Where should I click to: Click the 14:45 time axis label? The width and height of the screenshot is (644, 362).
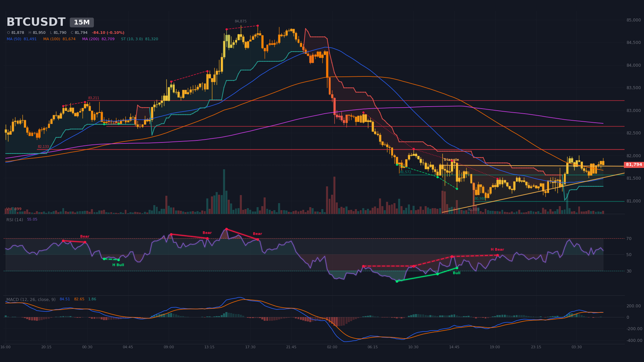454,347
